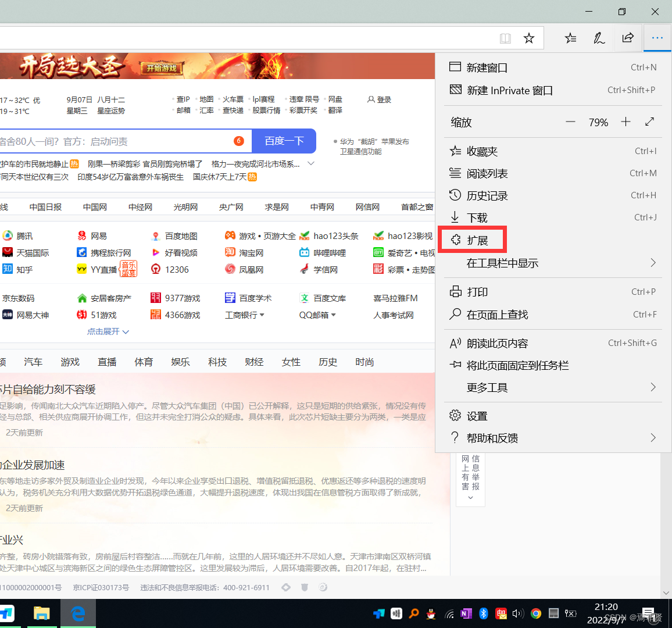Viewport: 672px width, 628px height.
Task: Open File Explorer from the taskbar
Action: coord(42,613)
